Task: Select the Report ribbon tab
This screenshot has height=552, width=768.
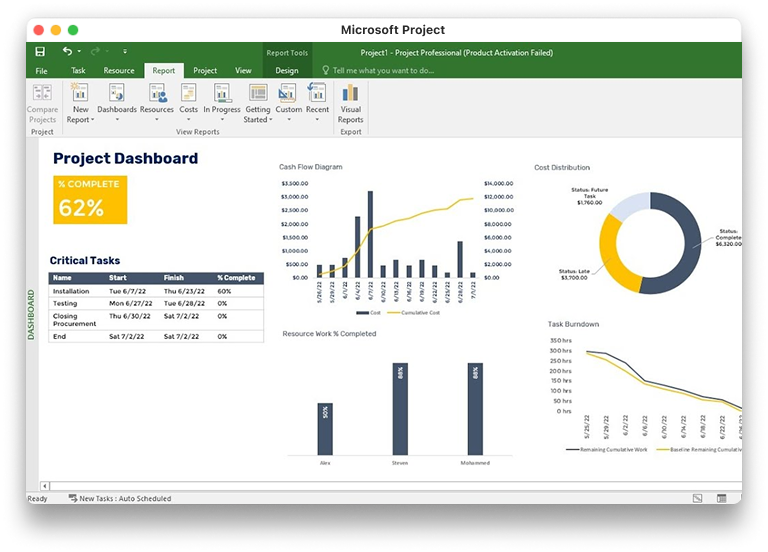Action: [x=164, y=71]
